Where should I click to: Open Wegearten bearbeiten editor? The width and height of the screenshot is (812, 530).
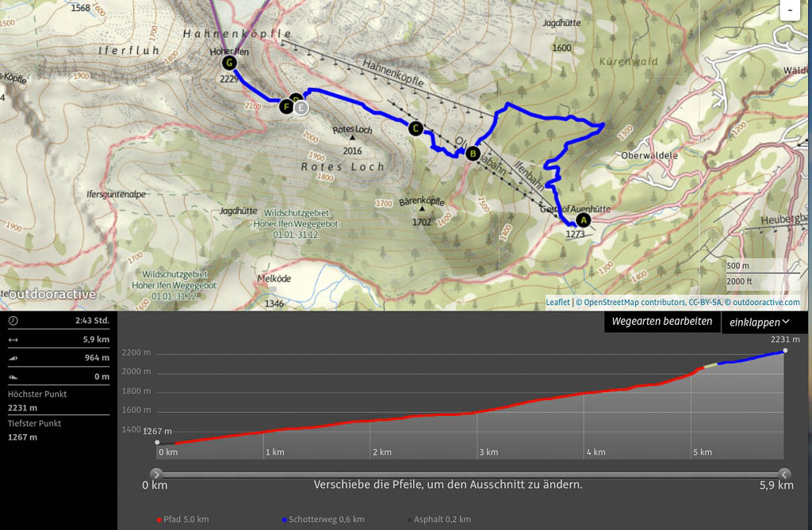point(662,322)
